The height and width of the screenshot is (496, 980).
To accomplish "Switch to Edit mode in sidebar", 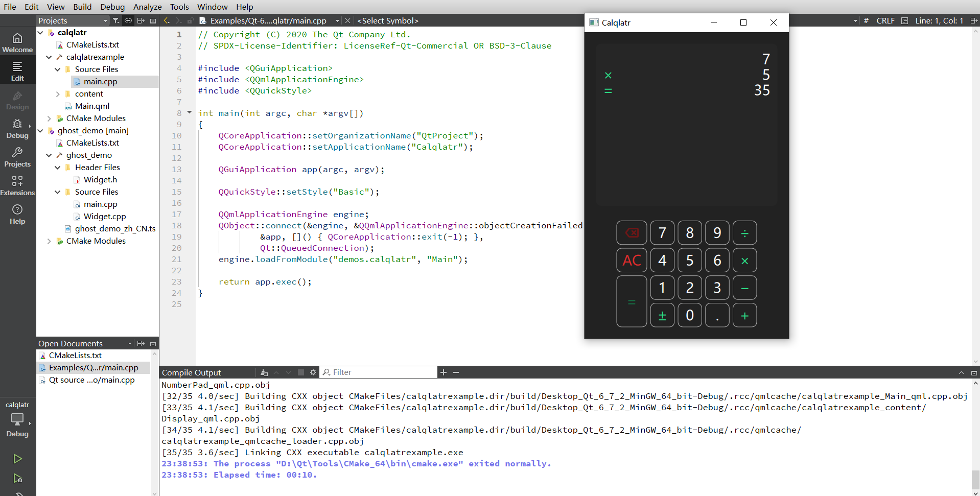I will (17, 71).
